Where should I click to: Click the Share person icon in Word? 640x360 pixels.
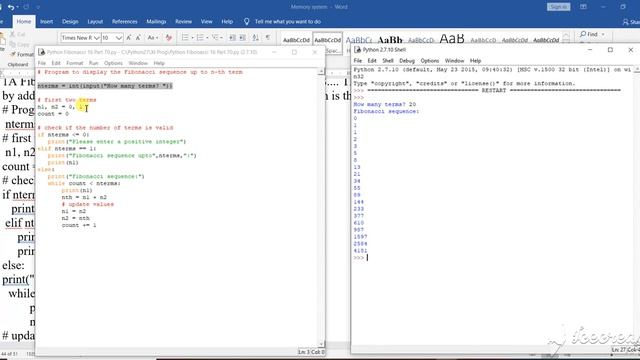click(x=626, y=22)
